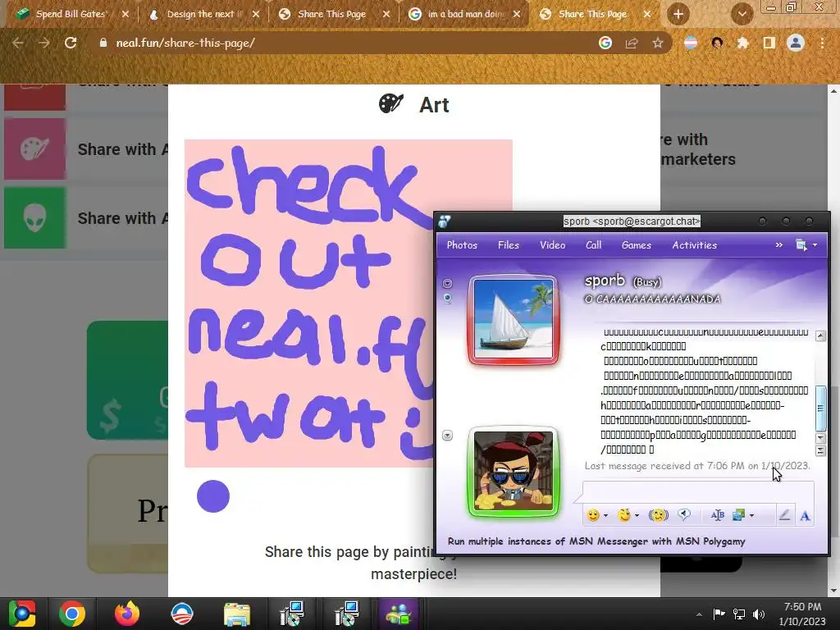
Task: Open the font change AB icon
Action: pyautogui.click(x=717, y=515)
